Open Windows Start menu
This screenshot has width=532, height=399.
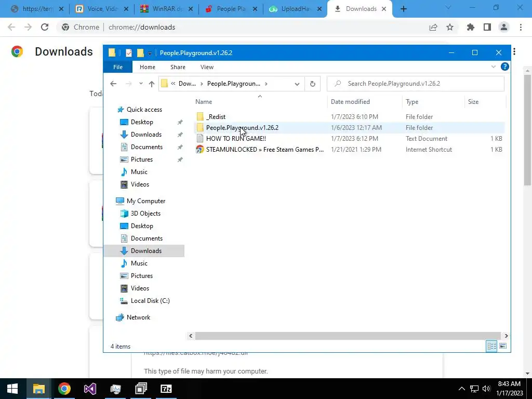[x=12, y=389]
